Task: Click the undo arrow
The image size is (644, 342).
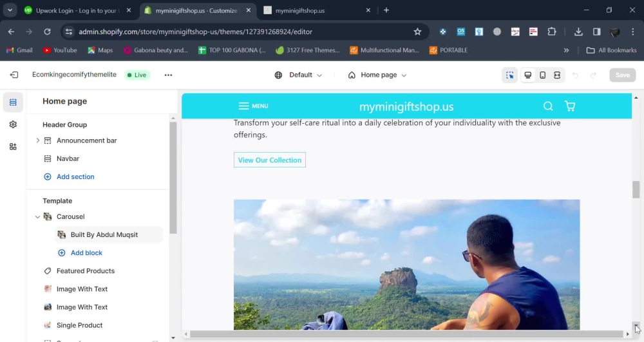Action: coord(575,75)
